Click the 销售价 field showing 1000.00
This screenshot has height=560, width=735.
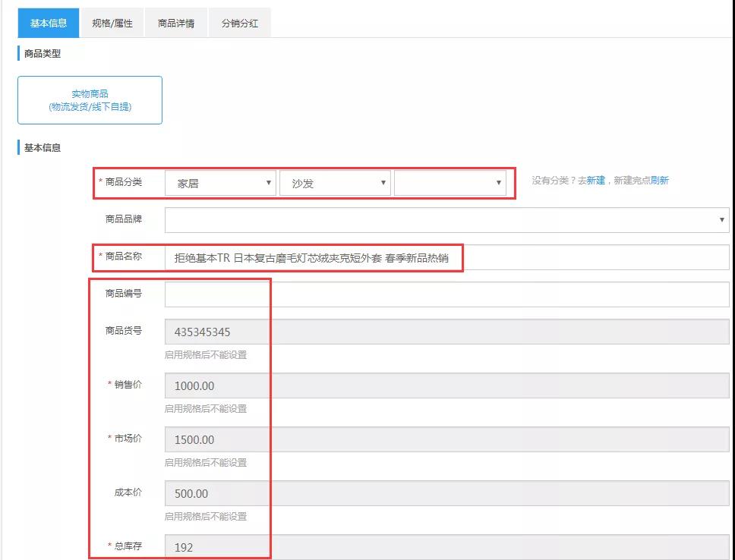[446, 385]
